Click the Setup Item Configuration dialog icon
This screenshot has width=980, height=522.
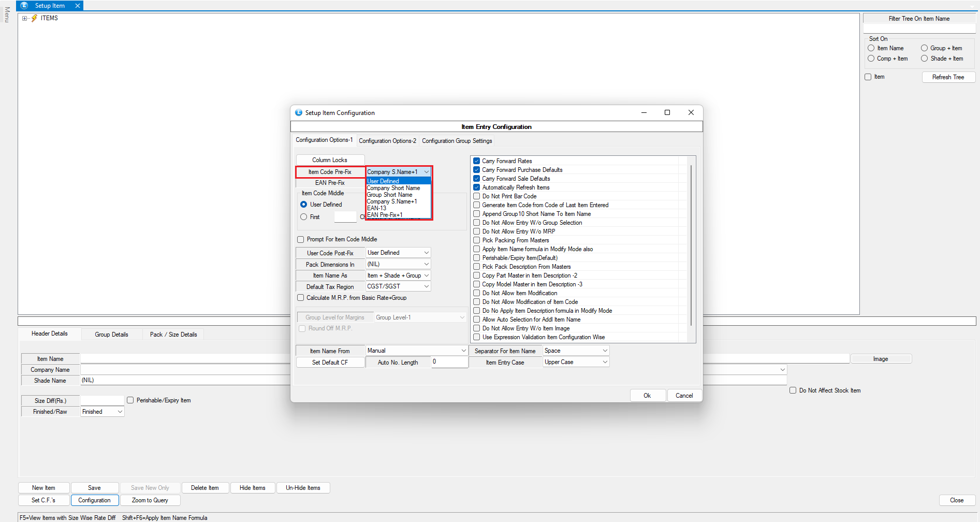tap(299, 113)
